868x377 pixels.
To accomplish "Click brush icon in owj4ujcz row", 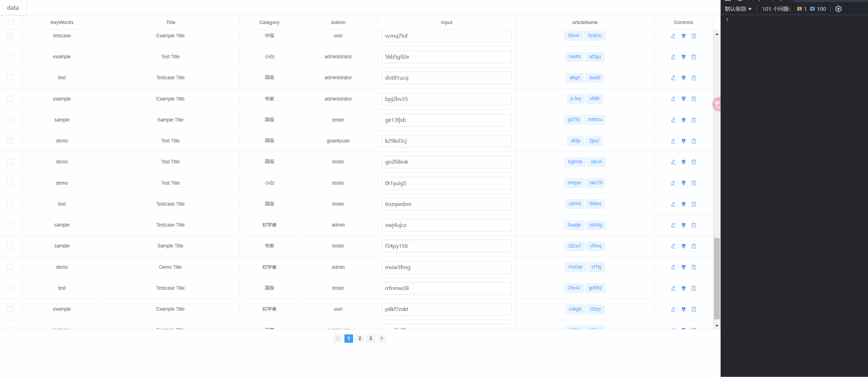I will (683, 225).
